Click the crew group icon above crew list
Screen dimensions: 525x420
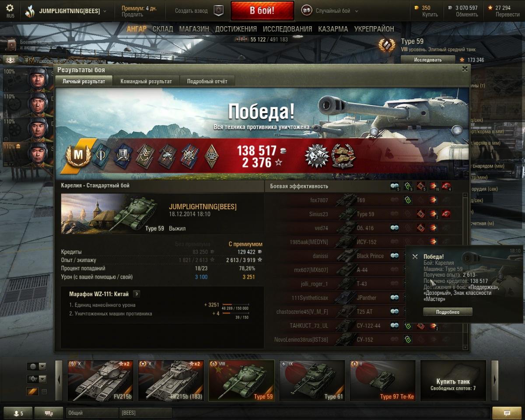click(x=10, y=60)
